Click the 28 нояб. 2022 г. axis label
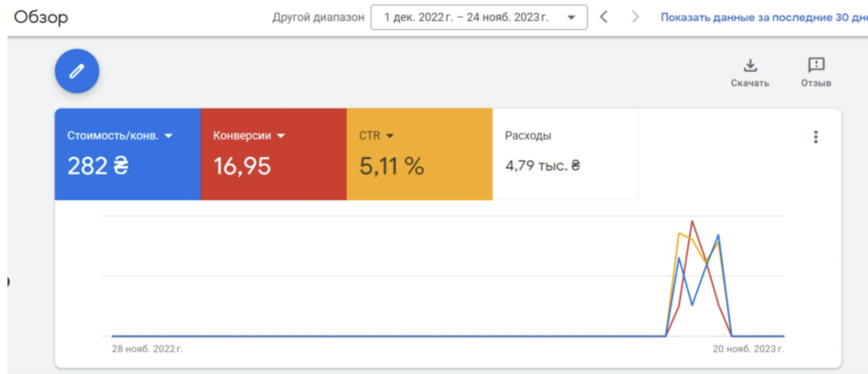Viewport: 868px width, 374px height. point(147,349)
